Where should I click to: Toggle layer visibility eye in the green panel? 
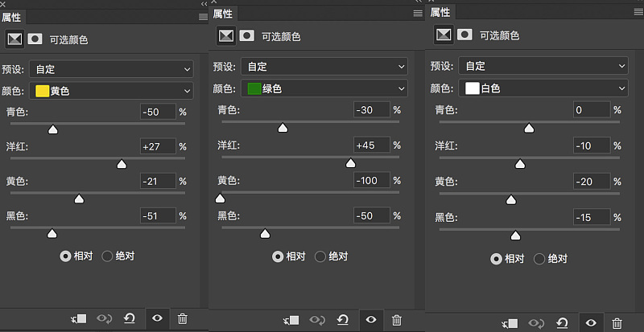pos(371,320)
